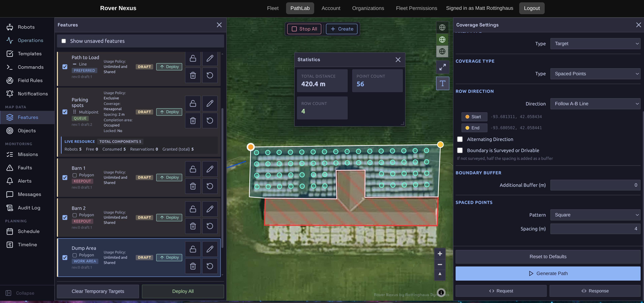644x303 pixels.
Task: Enable Show unsaved features checkbox
Action: [x=64, y=41]
